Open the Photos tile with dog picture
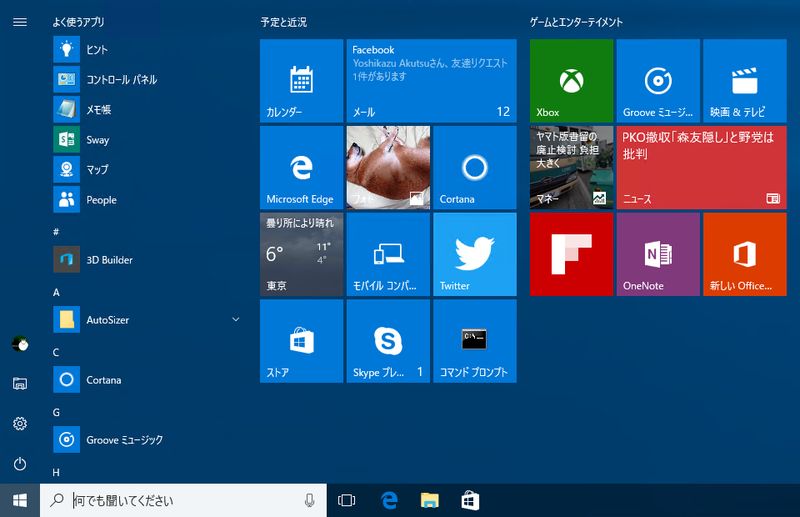Viewport: 800px width, 517px height. coord(388,167)
